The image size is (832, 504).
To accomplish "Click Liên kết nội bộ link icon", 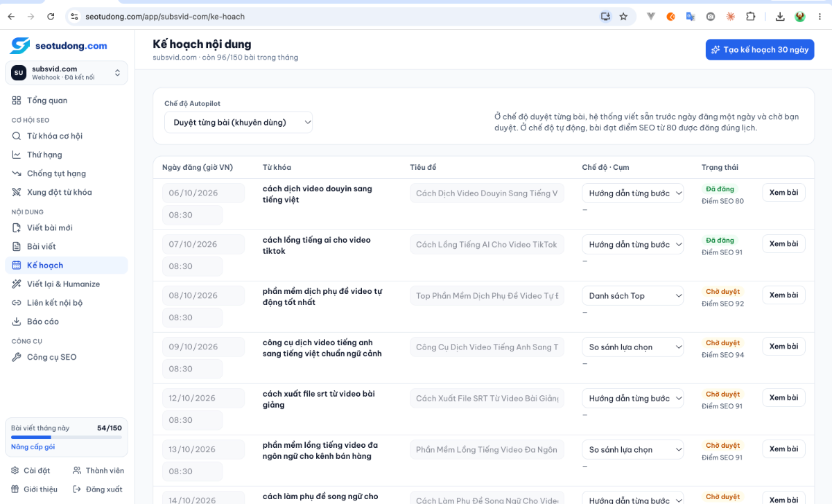I will (x=17, y=302).
